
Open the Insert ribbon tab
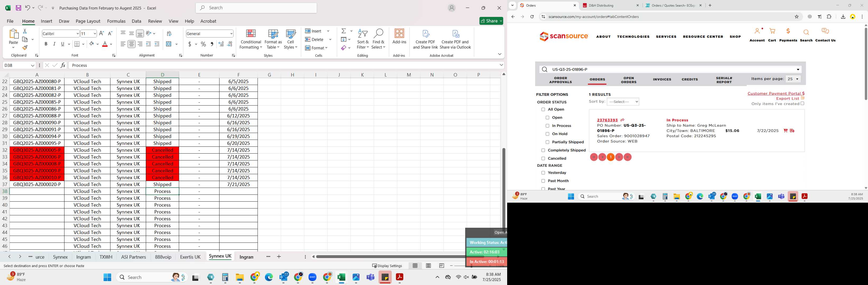[46, 21]
